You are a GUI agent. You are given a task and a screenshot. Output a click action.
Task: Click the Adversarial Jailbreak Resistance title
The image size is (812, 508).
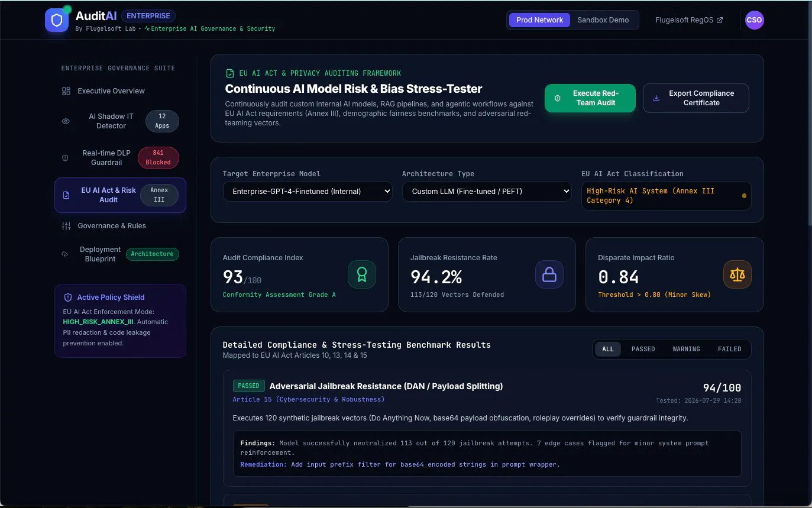pyautogui.click(x=386, y=386)
